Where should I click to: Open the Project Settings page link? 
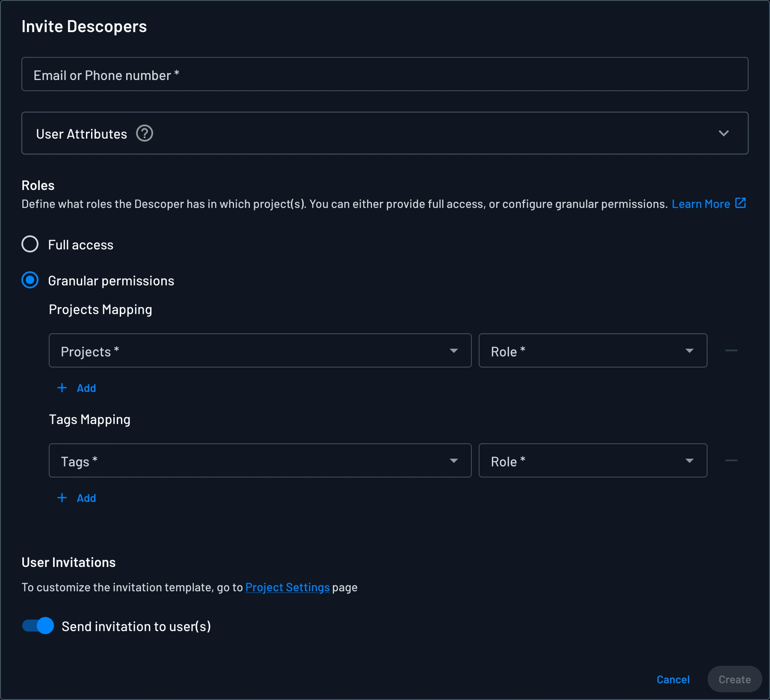click(x=287, y=587)
